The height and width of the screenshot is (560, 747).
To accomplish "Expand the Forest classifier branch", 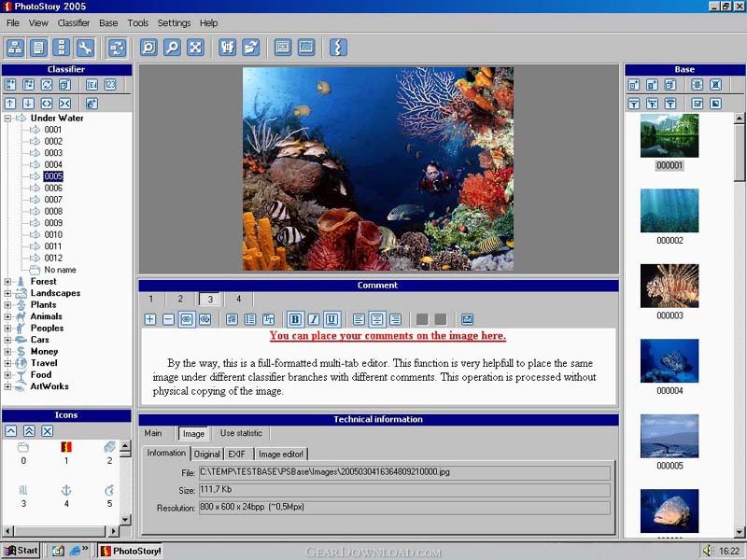I will (x=7, y=282).
